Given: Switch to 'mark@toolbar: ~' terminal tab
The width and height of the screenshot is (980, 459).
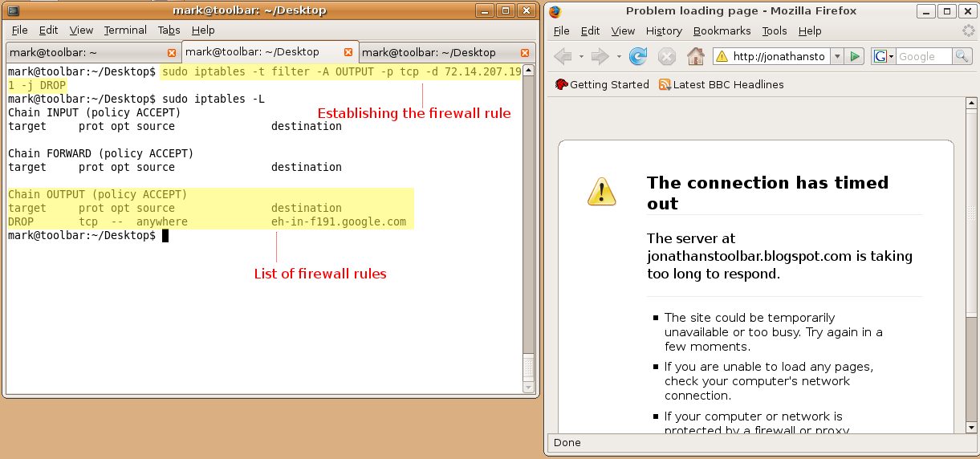Looking at the screenshot, I should pyautogui.click(x=93, y=52).
